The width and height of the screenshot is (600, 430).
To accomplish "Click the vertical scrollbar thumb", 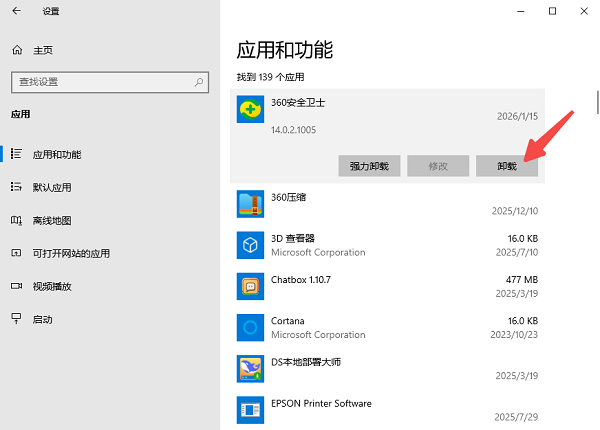I will coord(598,102).
